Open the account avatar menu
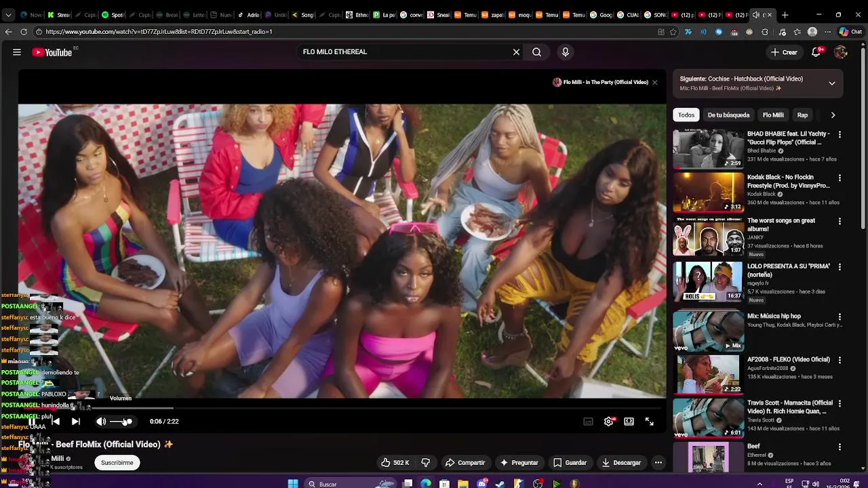This screenshot has height=488, width=868. (841, 52)
